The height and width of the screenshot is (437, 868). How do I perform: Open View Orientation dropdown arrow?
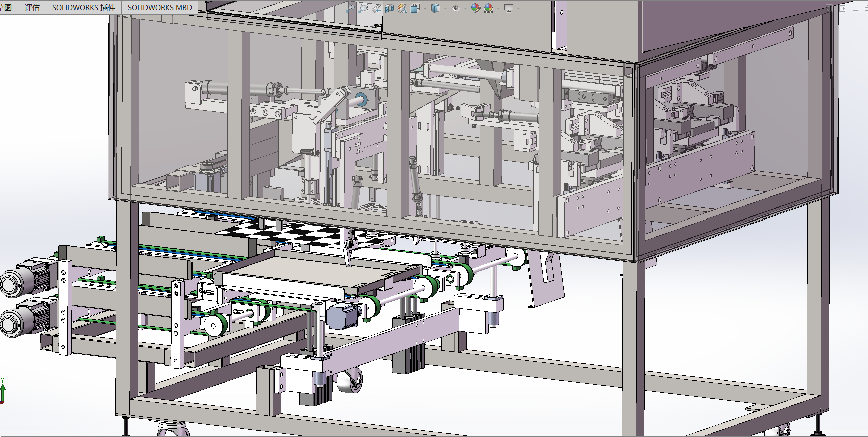[425, 8]
